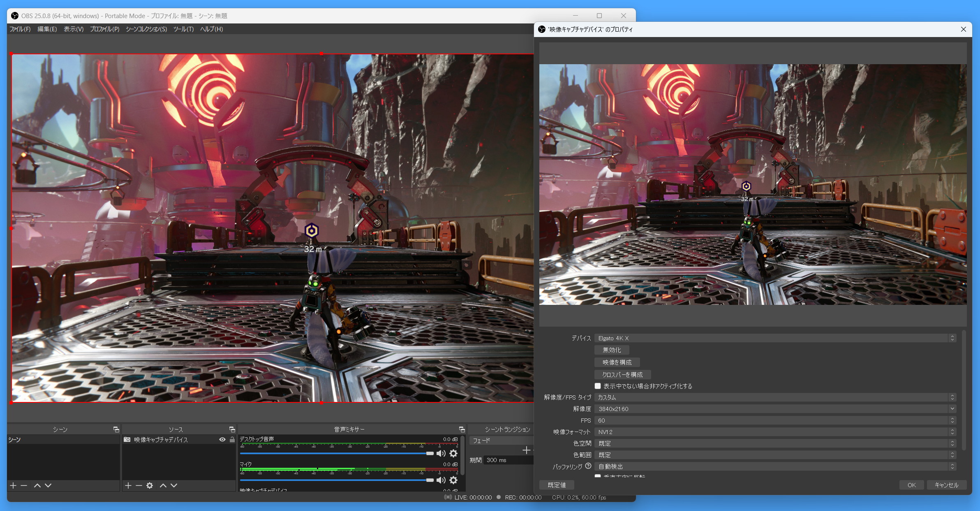Click the 期間 300 ms duration field
This screenshot has height=511, width=980.
pyautogui.click(x=509, y=460)
